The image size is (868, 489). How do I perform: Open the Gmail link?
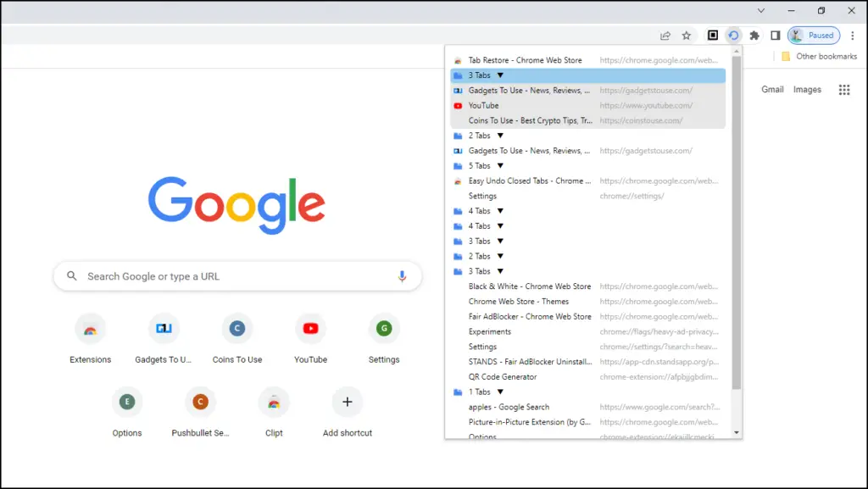pyautogui.click(x=772, y=90)
